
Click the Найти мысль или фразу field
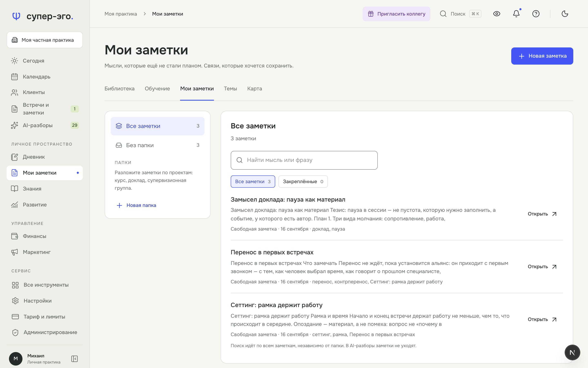(304, 160)
